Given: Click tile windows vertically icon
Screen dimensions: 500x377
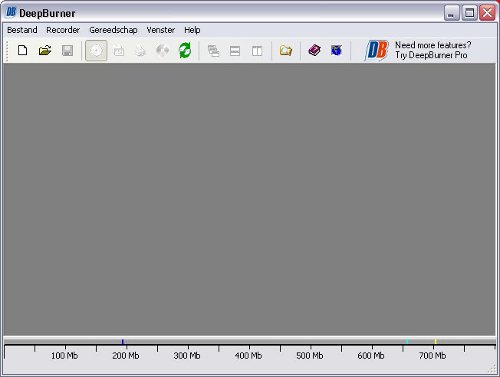Looking at the screenshot, I should (257, 51).
